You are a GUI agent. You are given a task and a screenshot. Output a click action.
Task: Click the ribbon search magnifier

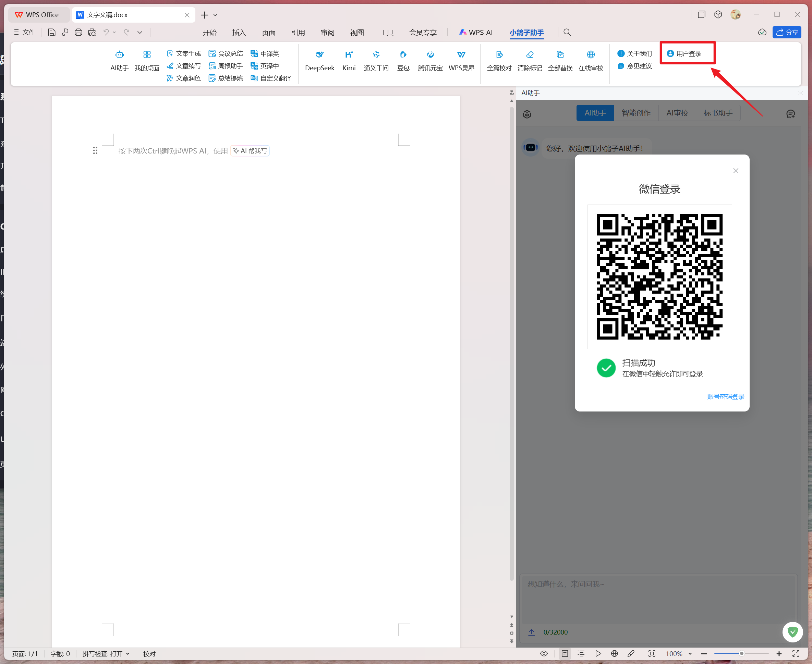pyautogui.click(x=568, y=33)
